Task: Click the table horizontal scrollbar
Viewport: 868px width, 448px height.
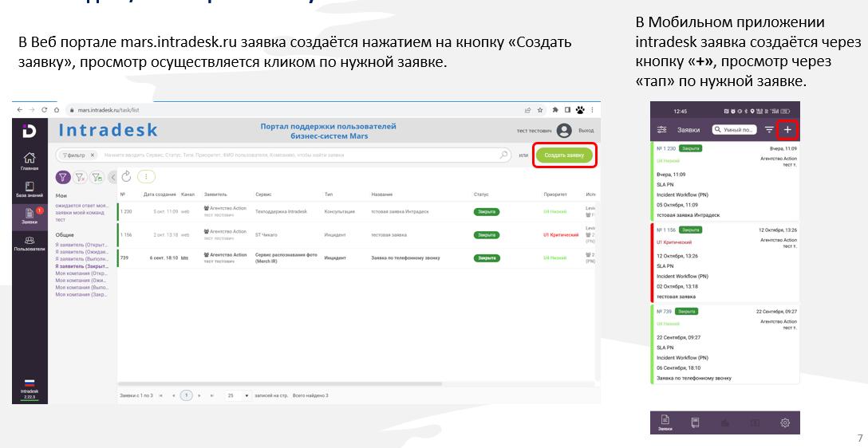Action: coord(280,383)
